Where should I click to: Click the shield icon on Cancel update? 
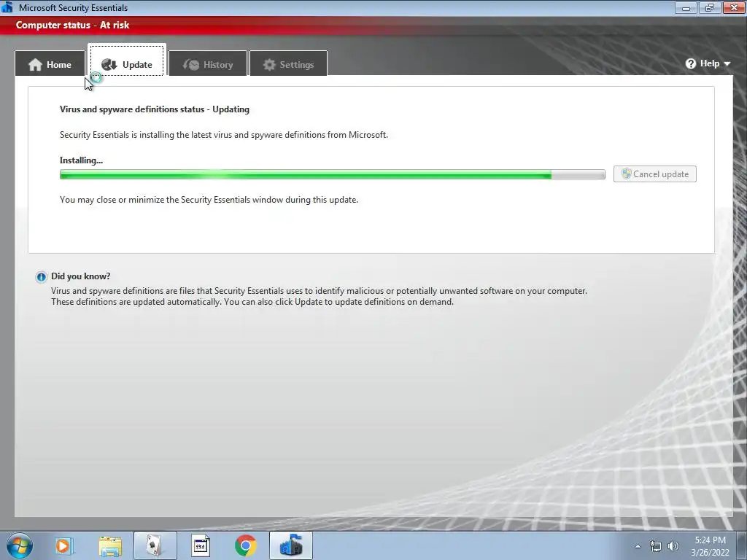tap(627, 174)
